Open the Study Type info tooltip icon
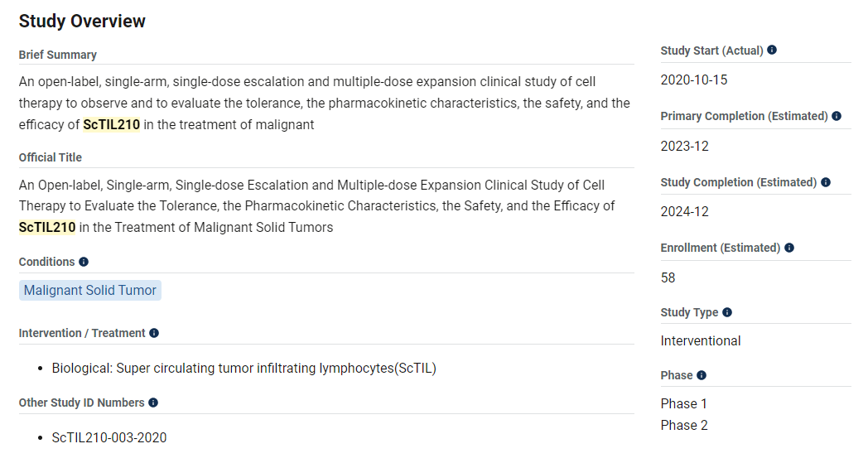 (727, 312)
